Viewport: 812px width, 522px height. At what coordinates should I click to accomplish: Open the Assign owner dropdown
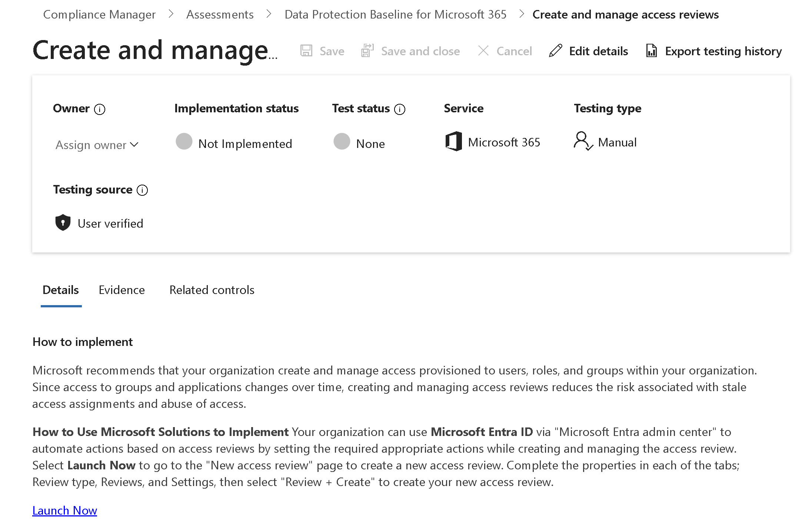point(97,145)
